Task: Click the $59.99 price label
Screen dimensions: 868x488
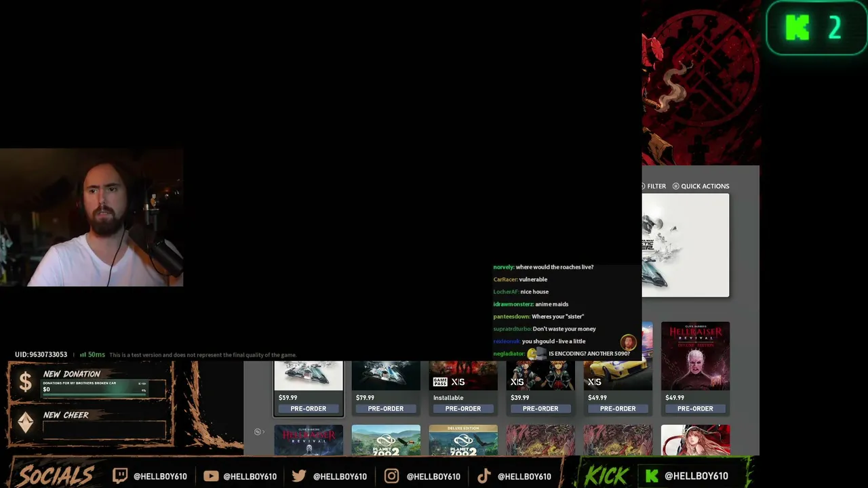Action: [x=288, y=398]
